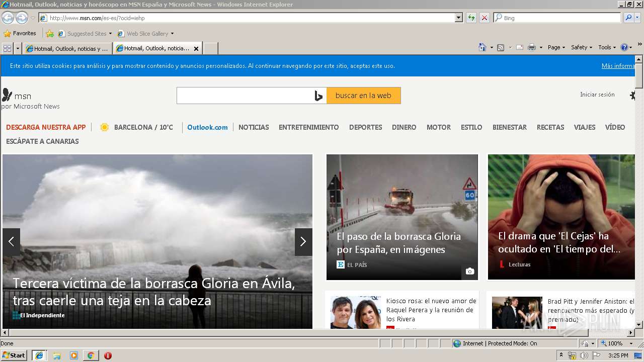Click the RSS Feeds icon
Screen dimensions: 644x362
pyautogui.click(x=501, y=47)
